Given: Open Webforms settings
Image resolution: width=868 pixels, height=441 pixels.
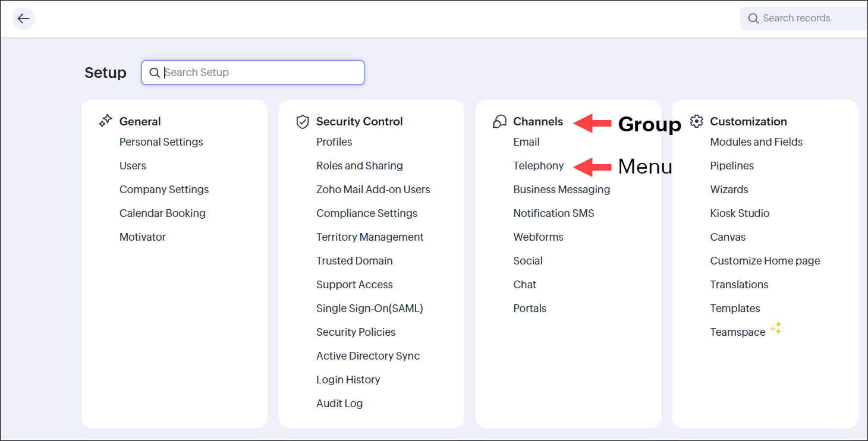Looking at the screenshot, I should click(x=538, y=237).
